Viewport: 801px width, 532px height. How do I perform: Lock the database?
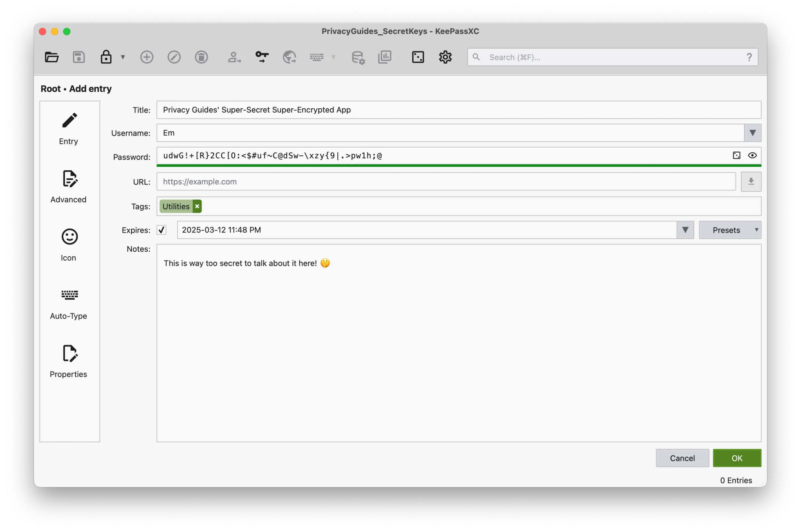[106, 57]
